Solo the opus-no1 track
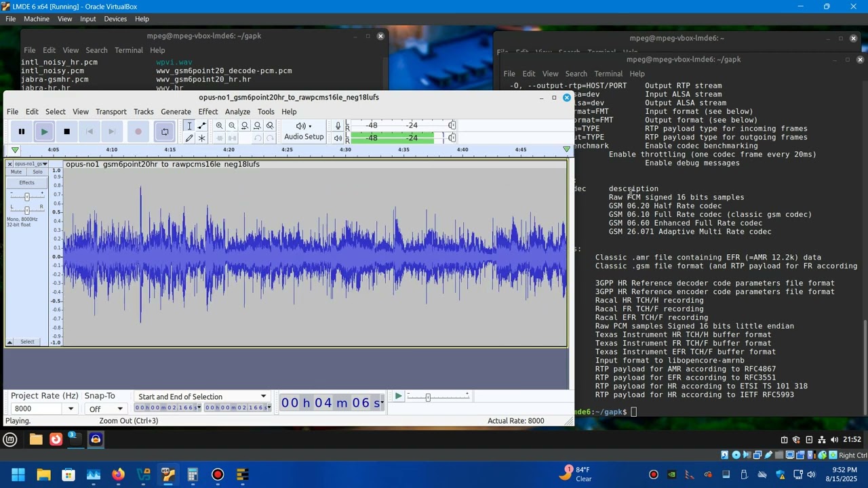868x488 pixels. click(x=37, y=171)
